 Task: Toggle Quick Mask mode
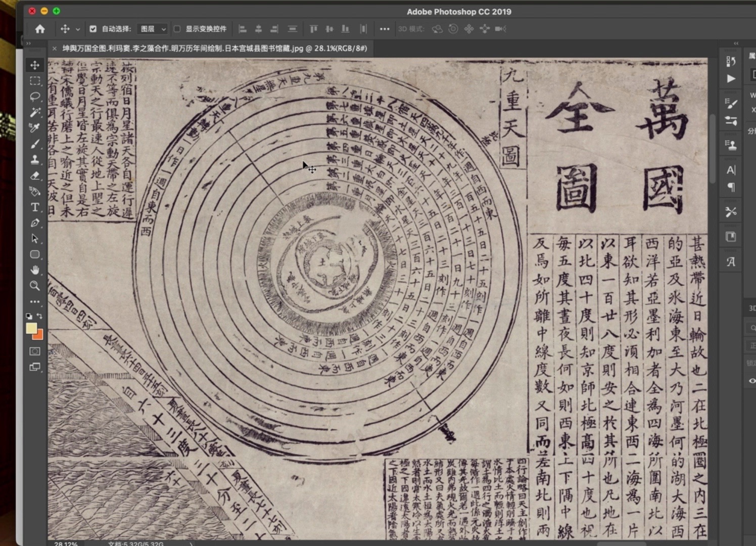pyautogui.click(x=35, y=351)
